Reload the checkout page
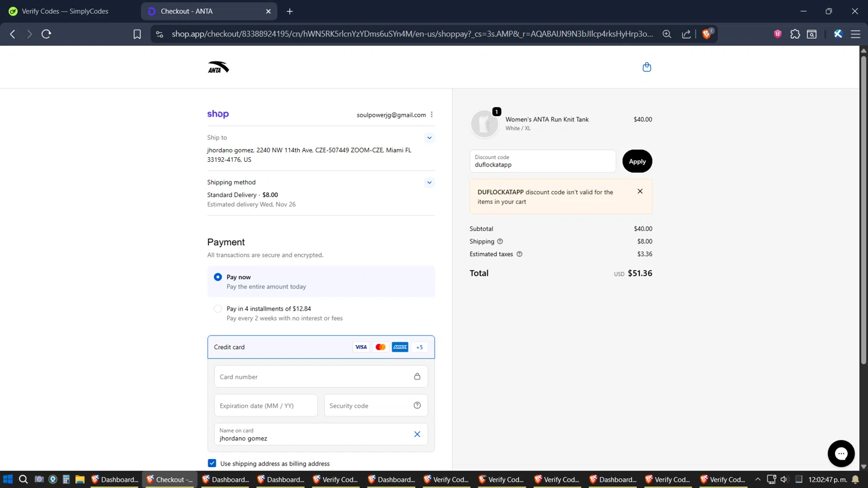Viewport: 868px width, 488px height. (46, 34)
